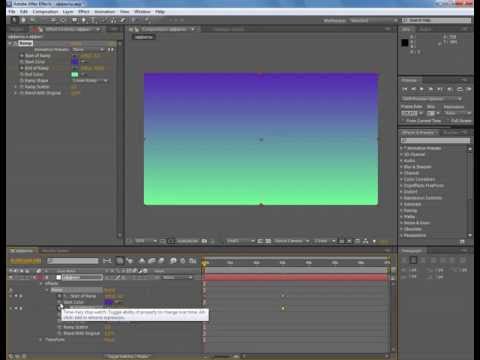Open the Animation menu

[105, 11]
